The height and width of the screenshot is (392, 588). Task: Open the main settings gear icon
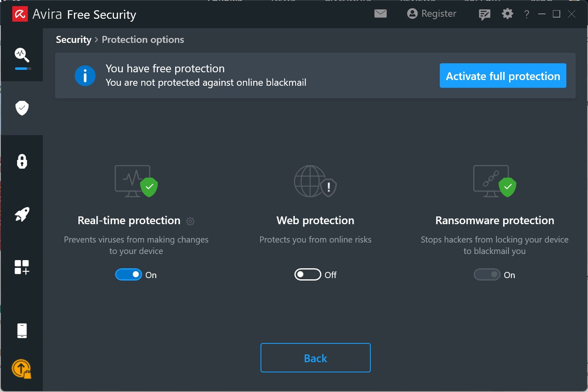(508, 14)
